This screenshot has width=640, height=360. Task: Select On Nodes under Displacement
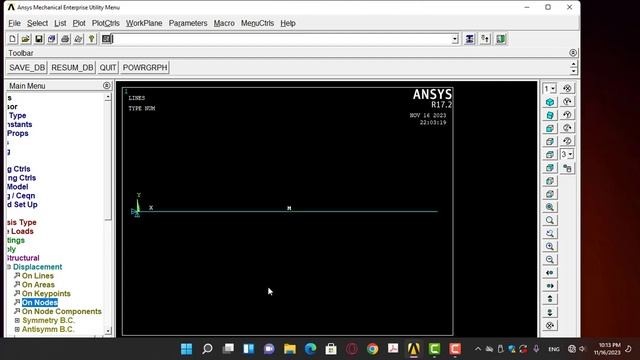pos(40,302)
